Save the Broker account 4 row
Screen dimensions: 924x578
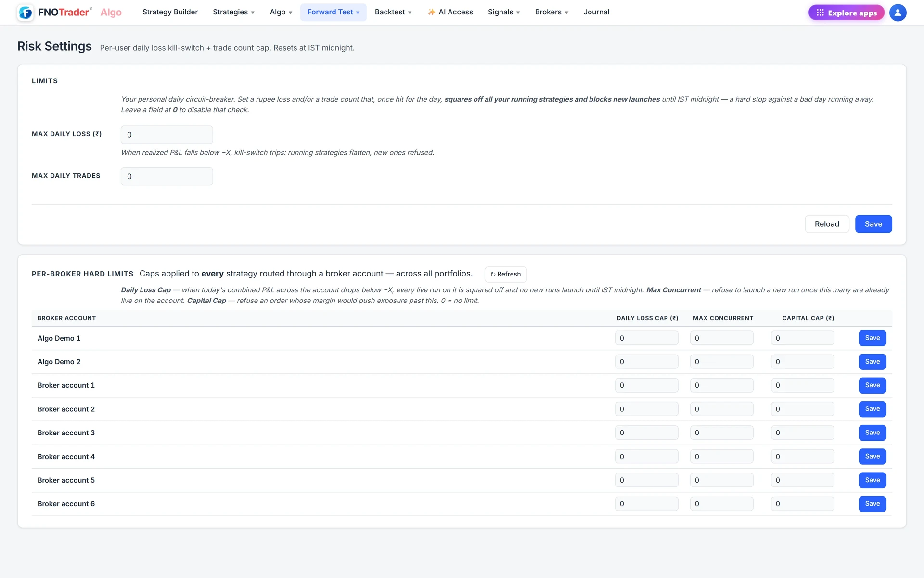tap(873, 457)
